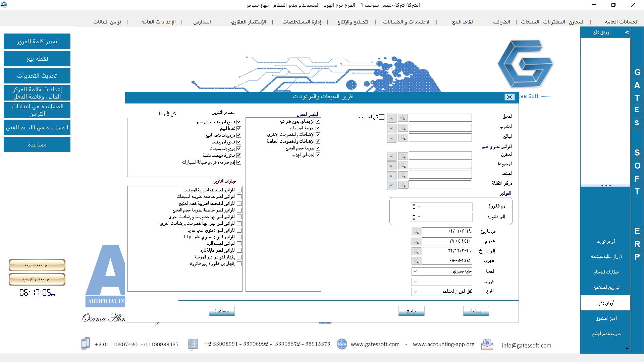
Task: Open العملة currency dropdown
Action: point(415,271)
